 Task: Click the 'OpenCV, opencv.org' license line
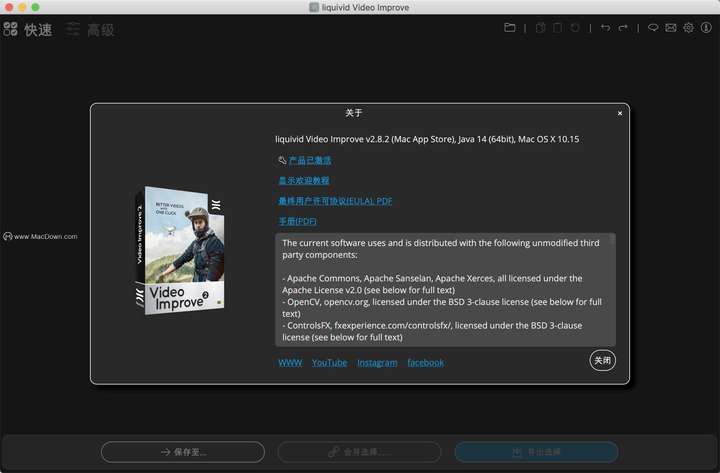442,308
